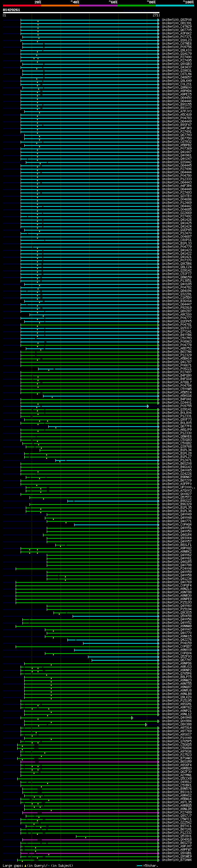
Task: Select hit UniRef100_C6TNE6
Action: pyautogui.click(x=177, y=43)
